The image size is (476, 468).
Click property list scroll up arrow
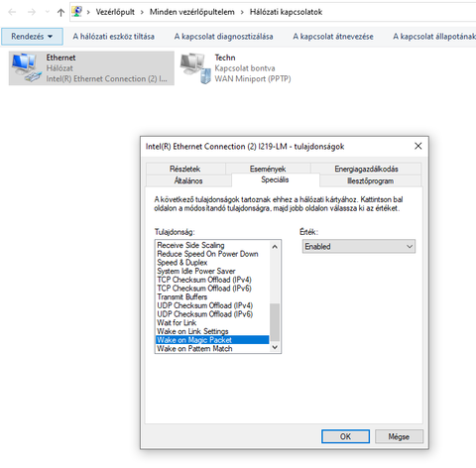coord(275,247)
